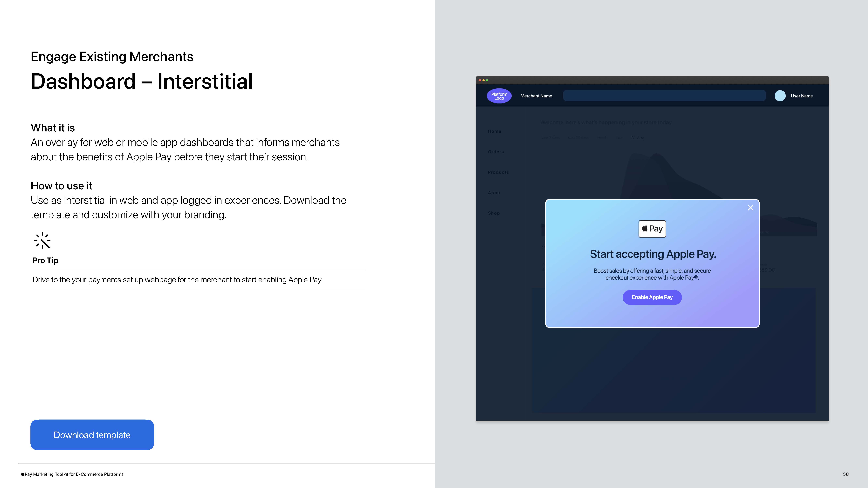Click the "An overlay for web or mobile" paragraph
868x488 pixels.
pos(185,149)
